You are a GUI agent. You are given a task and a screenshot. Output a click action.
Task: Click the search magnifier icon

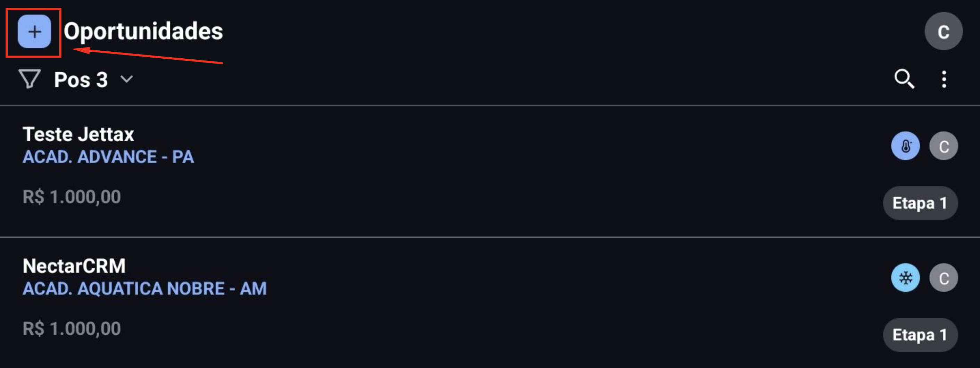[904, 79]
